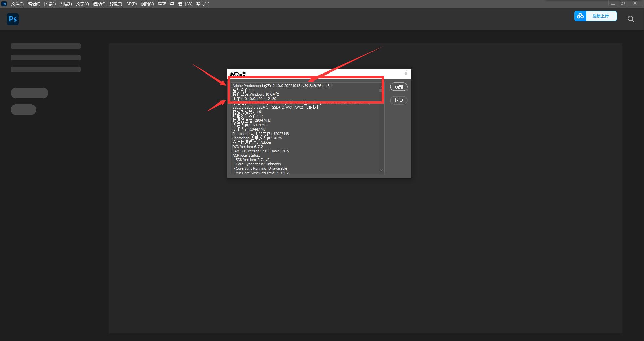Open the 窗口(W) menu
Viewport: 644px width, 341px height.
click(185, 4)
